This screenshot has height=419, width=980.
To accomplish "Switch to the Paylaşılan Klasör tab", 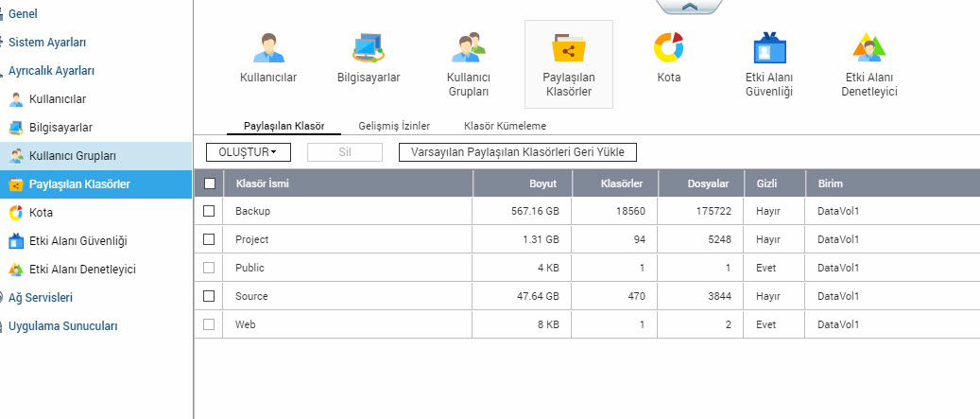I will pos(284,126).
